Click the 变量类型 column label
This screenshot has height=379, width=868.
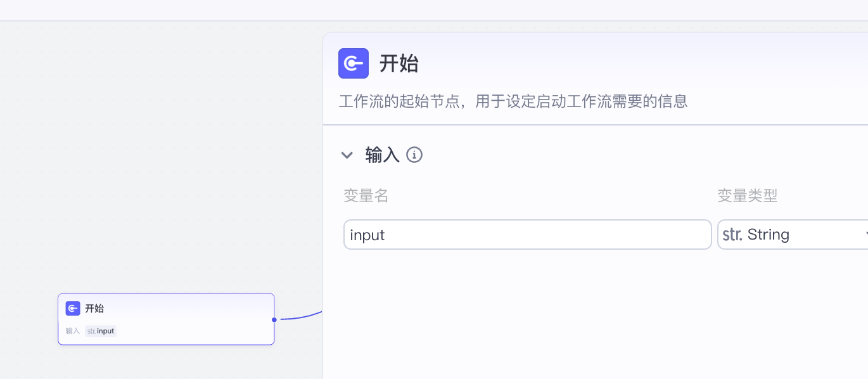(x=747, y=196)
